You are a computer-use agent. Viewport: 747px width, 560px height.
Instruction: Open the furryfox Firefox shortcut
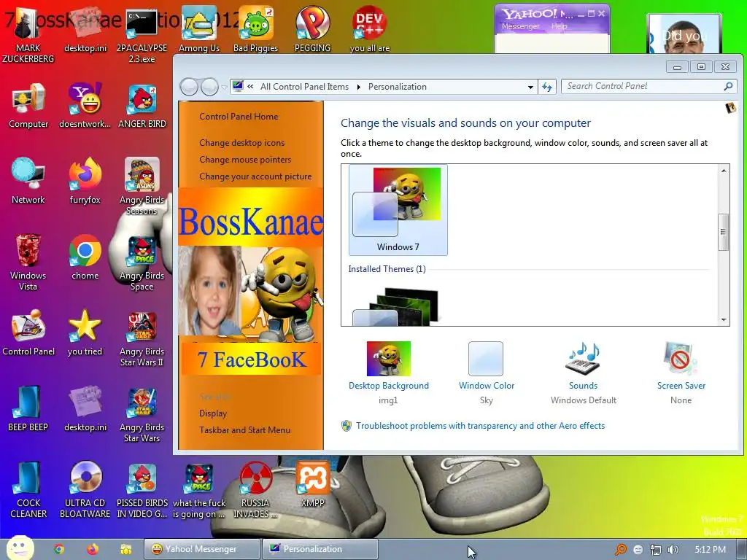click(85, 181)
